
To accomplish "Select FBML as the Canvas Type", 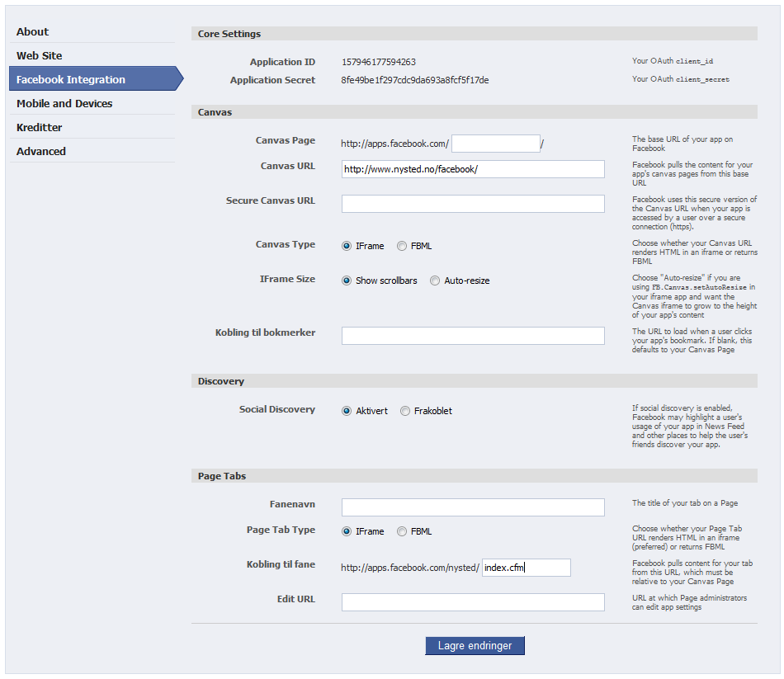I will [402, 246].
